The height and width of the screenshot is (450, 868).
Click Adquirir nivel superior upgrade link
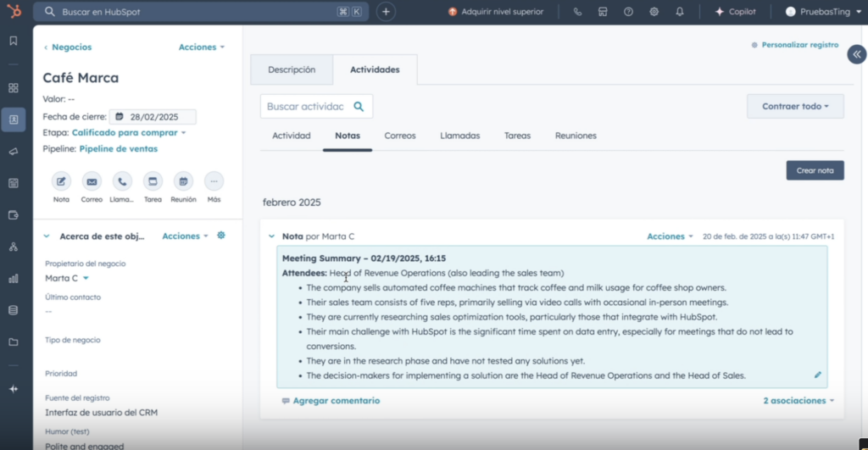tap(496, 12)
